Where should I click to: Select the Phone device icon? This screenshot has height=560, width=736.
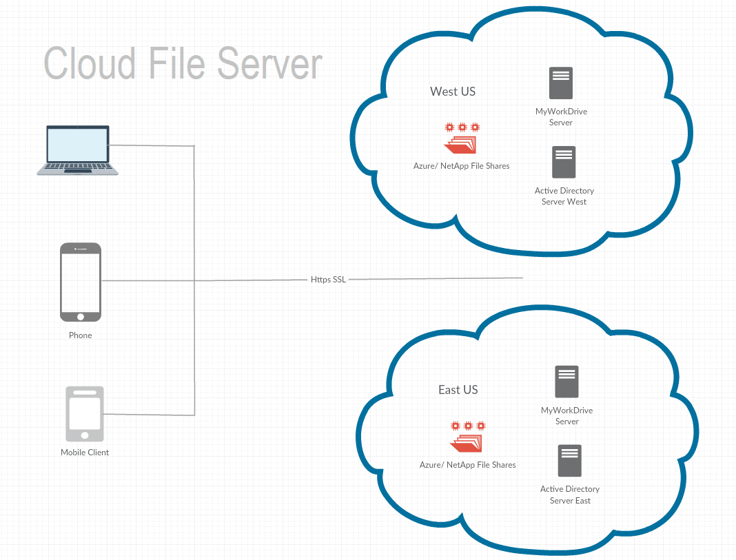tap(81, 282)
